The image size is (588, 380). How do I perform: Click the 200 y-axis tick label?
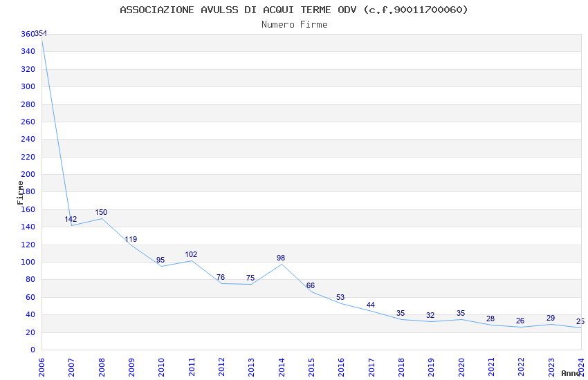click(28, 174)
